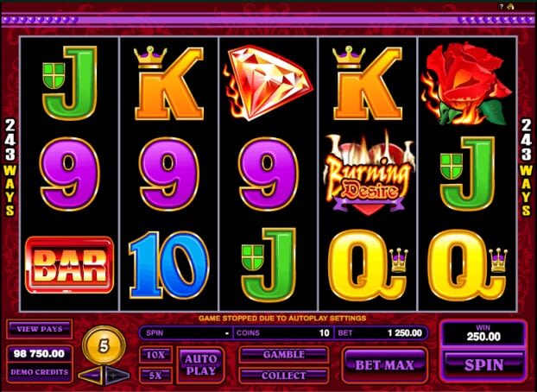
Task: Open the View Pays paytable
Action: [40, 329]
